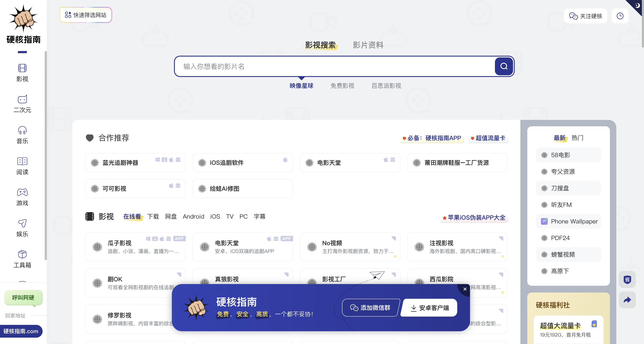This screenshot has width=644, height=344.
Task: Select the 字幕 filter tab
Action: click(260, 216)
